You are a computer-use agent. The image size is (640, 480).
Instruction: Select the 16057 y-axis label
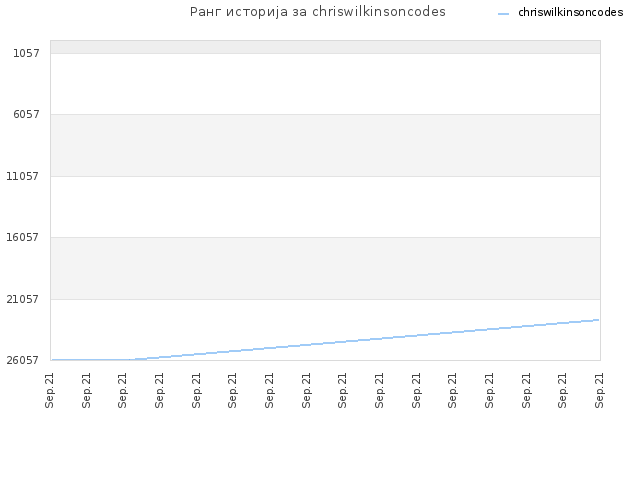(23, 237)
